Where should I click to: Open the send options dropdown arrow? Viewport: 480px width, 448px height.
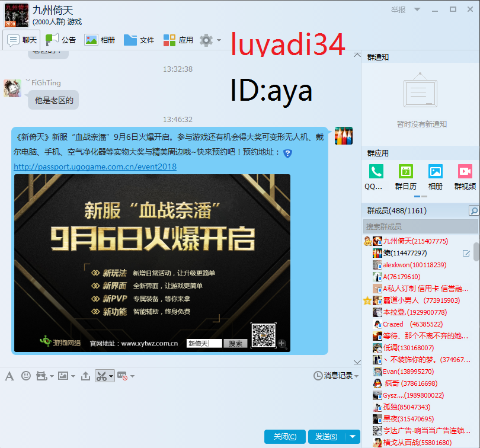click(x=353, y=436)
